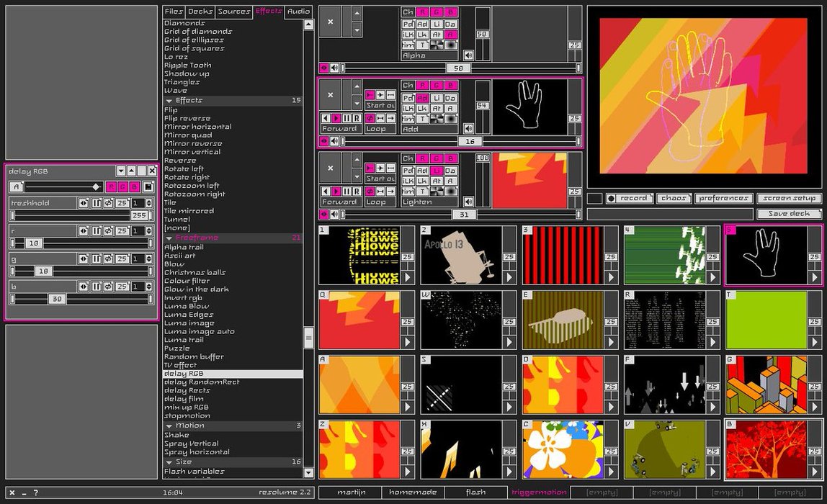Image resolution: width=827 pixels, height=504 pixels.
Task: Collapse the Freeframe effects category
Action: click(169, 238)
